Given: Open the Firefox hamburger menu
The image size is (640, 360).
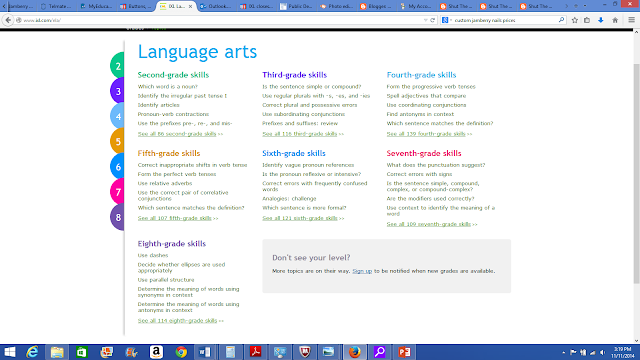Looking at the screenshot, I should coord(631,20).
